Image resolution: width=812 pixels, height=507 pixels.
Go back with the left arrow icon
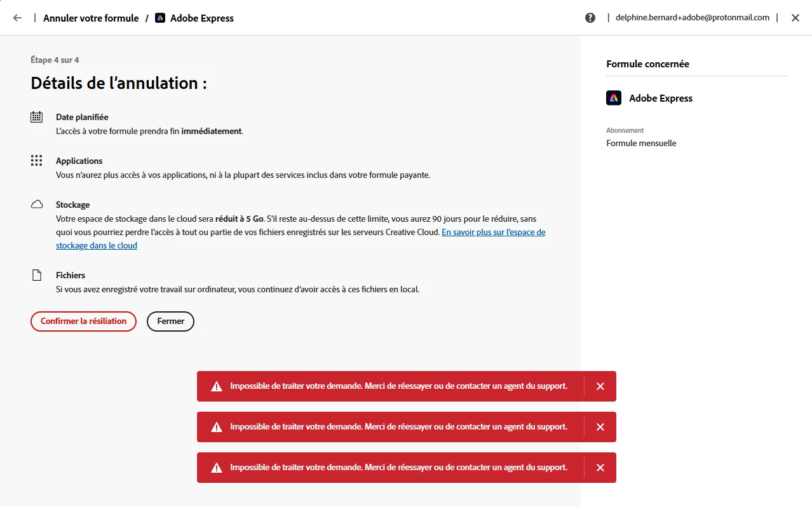(x=17, y=18)
